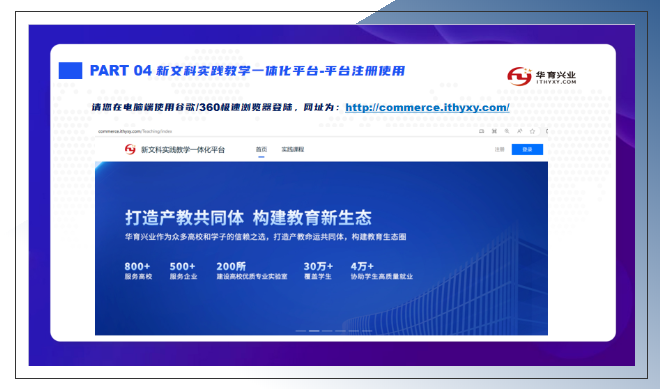
Task: Click the extension puzzle icon in address bar
Action: coord(494,131)
